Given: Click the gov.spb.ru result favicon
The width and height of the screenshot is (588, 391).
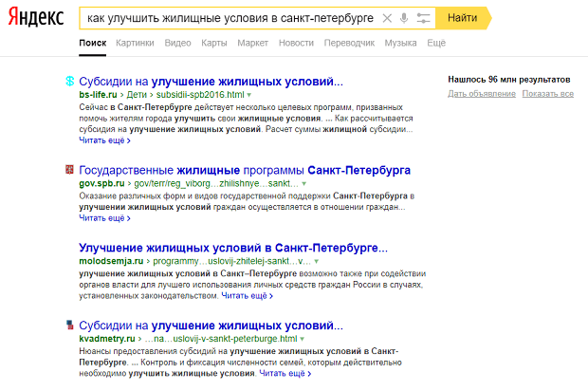Looking at the screenshot, I should (x=70, y=170).
